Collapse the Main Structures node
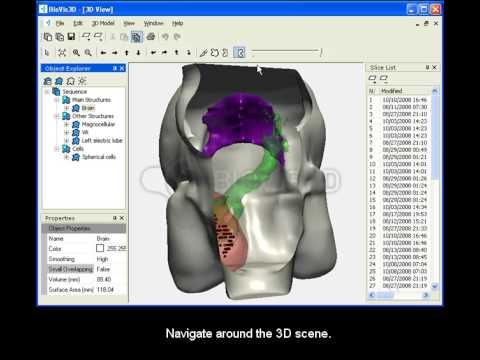Image resolution: width=480 pixels, height=360 pixels. (x=57, y=100)
